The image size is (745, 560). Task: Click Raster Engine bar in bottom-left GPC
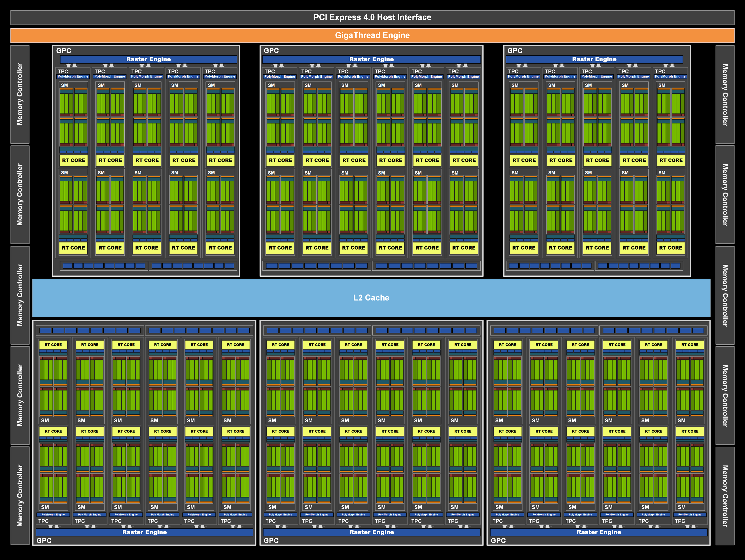click(145, 532)
